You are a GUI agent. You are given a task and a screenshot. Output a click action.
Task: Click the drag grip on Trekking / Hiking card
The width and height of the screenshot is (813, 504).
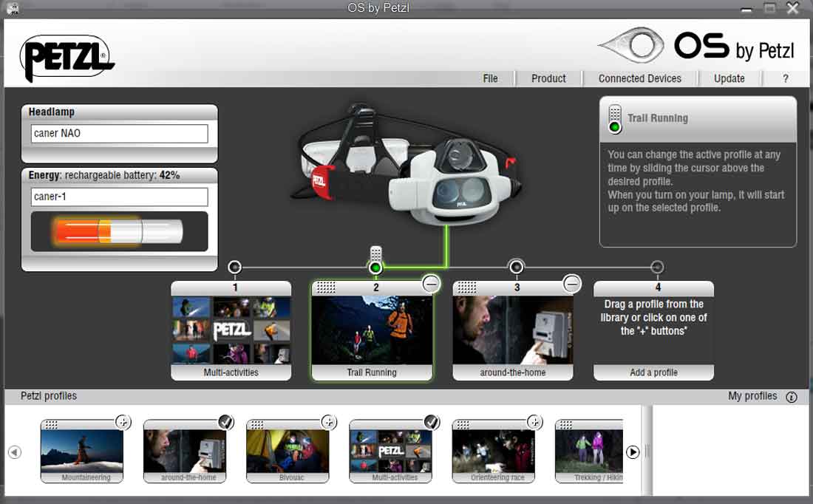pos(565,425)
